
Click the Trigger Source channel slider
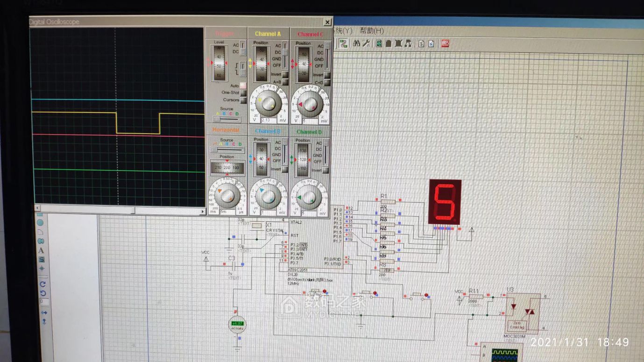226,119
